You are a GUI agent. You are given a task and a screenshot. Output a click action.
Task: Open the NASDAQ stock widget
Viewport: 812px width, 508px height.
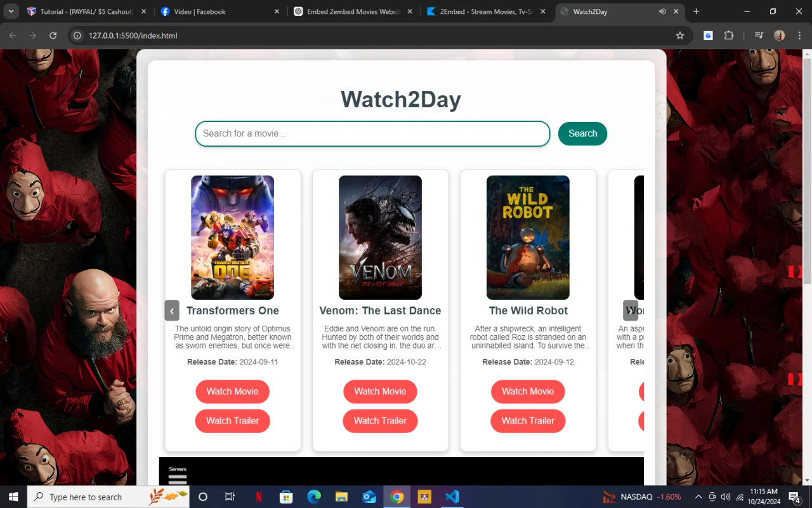pos(642,497)
